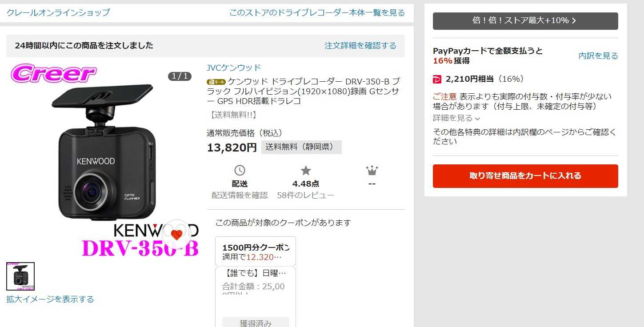Click 拡大イメージを表示する link
Viewport: 644px width, 327px height.
(x=50, y=299)
